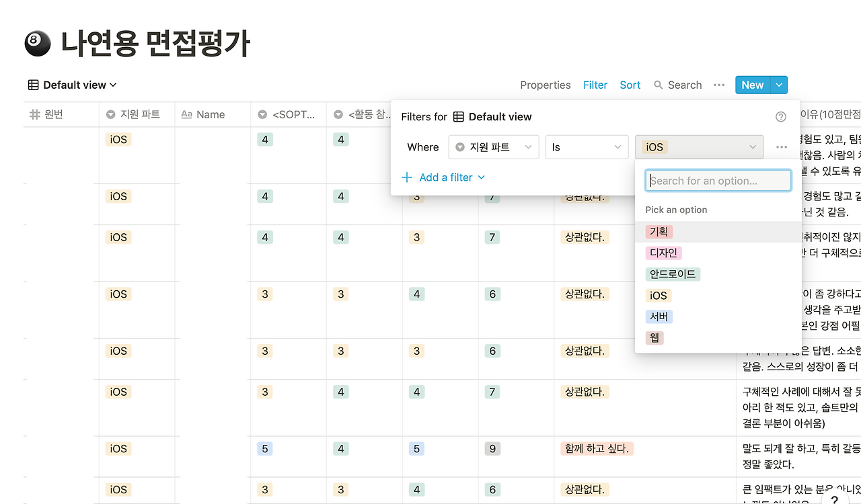The height and width of the screenshot is (504, 861).
Task: Click the 원번 header number-sign icon
Action: [x=35, y=115]
